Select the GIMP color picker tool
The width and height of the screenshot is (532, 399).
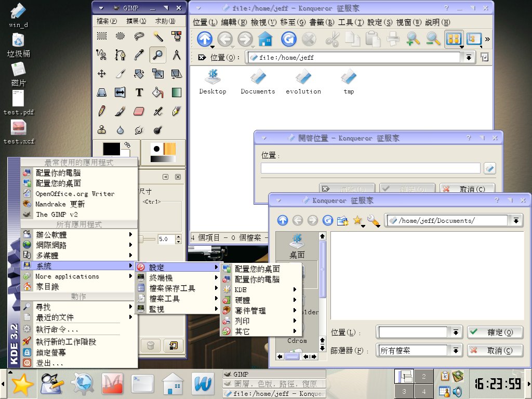(139, 55)
